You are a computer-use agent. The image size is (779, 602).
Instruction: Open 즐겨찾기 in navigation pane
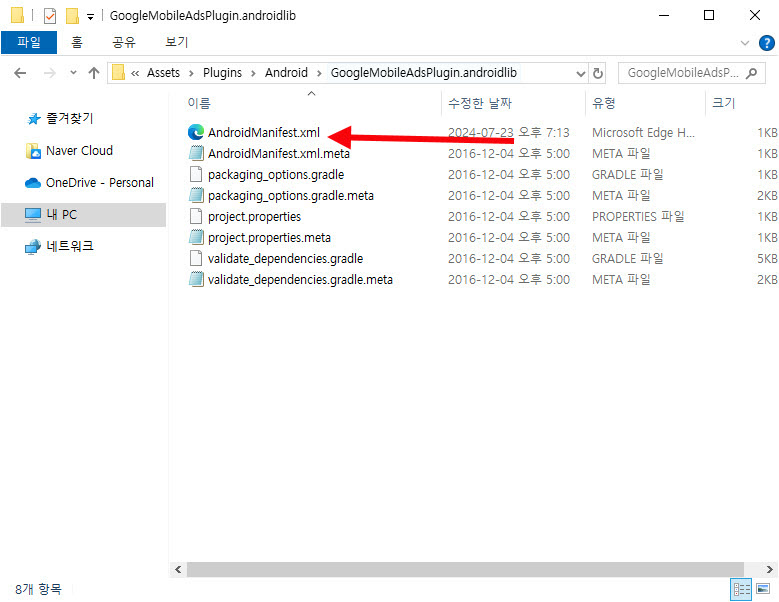coord(70,118)
